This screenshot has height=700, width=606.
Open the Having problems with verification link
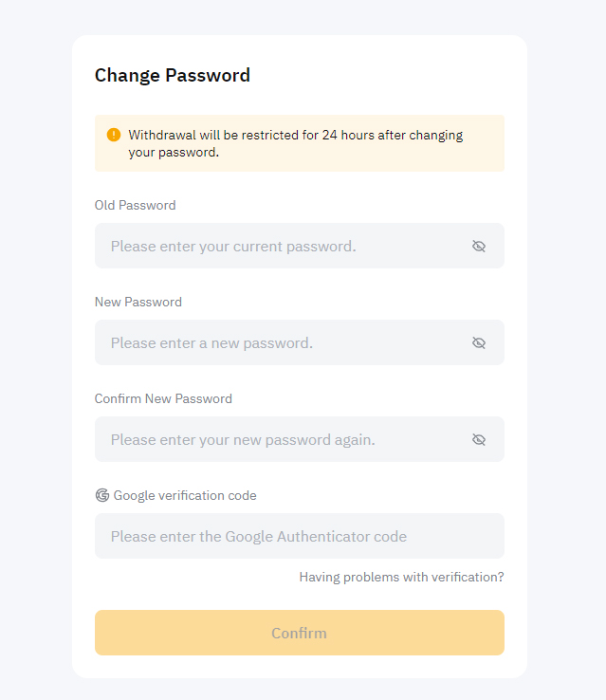[401, 577]
